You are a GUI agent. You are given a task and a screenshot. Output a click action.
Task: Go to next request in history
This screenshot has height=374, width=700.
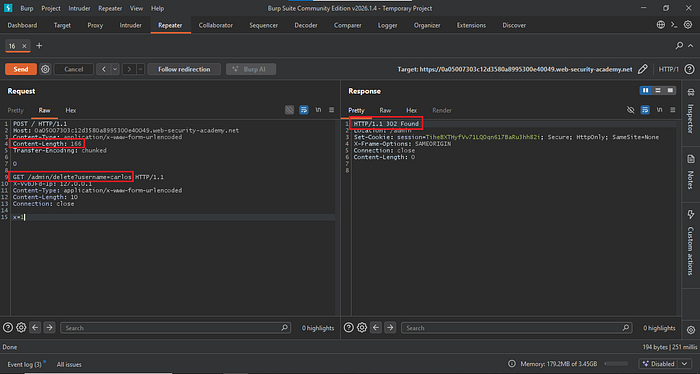click(129, 69)
